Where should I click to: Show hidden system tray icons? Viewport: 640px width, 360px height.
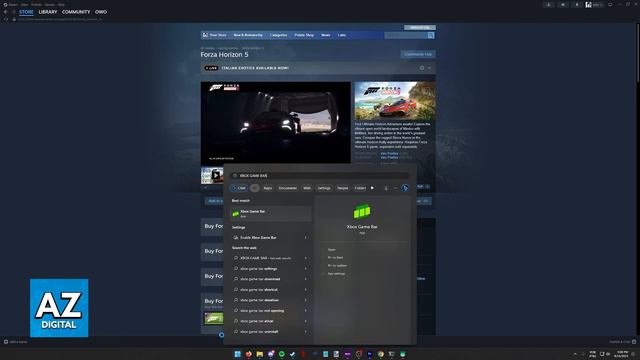click(x=576, y=354)
